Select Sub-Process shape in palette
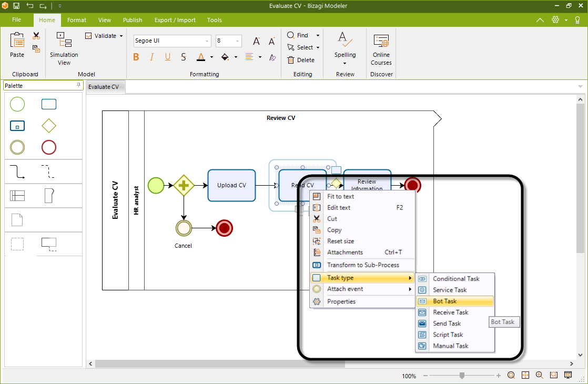This screenshot has width=588, height=384. (17, 126)
